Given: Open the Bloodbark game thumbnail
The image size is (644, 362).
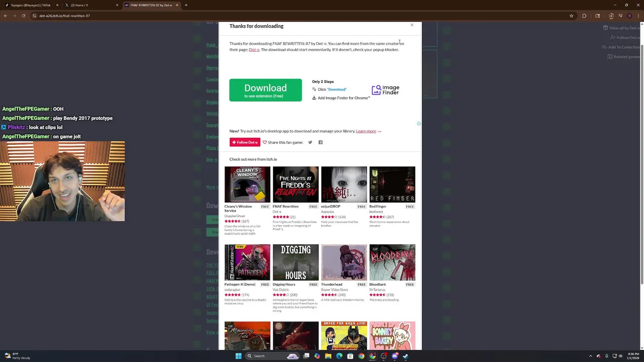Looking at the screenshot, I should (392, 262).
